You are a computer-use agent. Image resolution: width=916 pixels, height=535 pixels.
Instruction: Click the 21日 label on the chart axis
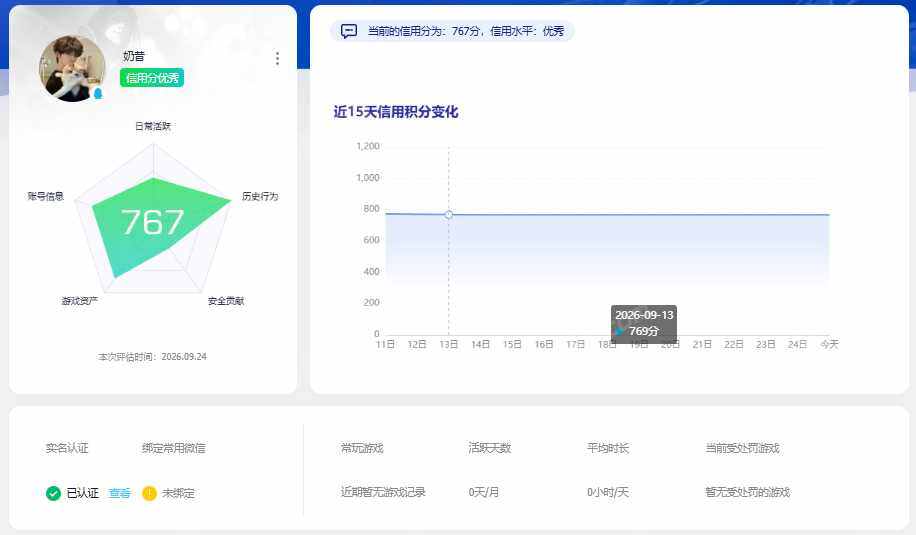coord(702,345)
